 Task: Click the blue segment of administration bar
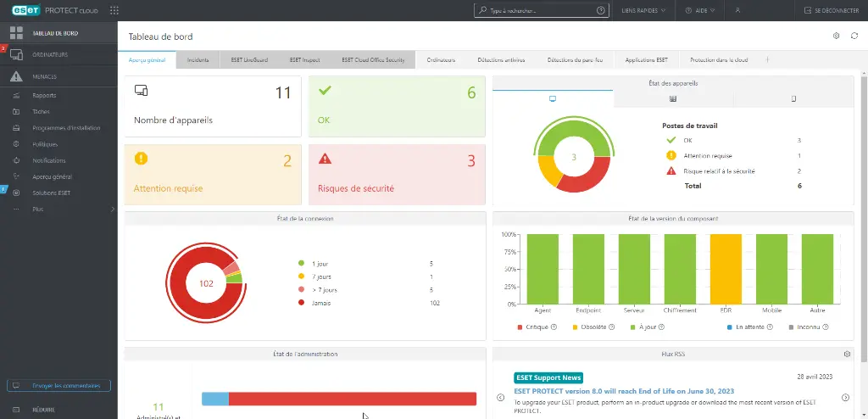click(x=215, y=399)
